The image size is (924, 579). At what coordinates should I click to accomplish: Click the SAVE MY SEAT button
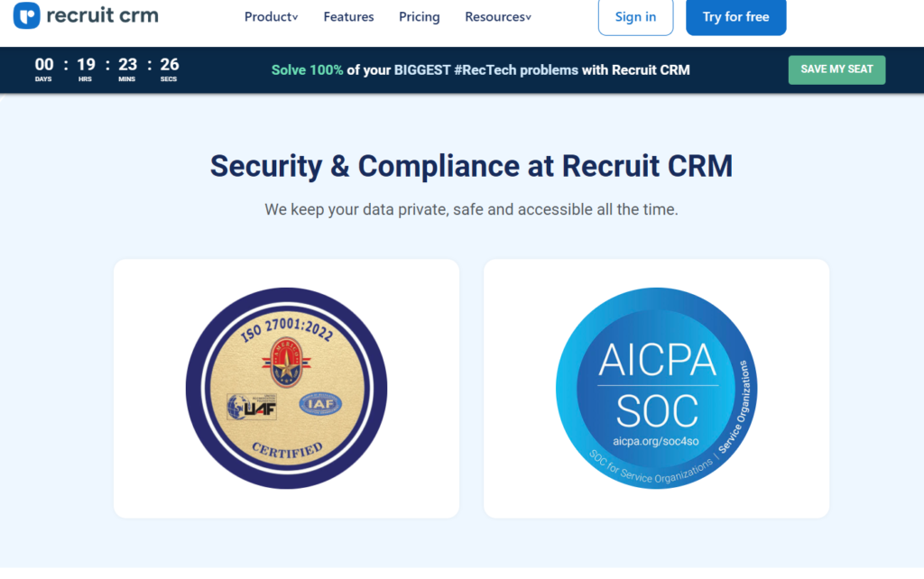coord(836,69)
